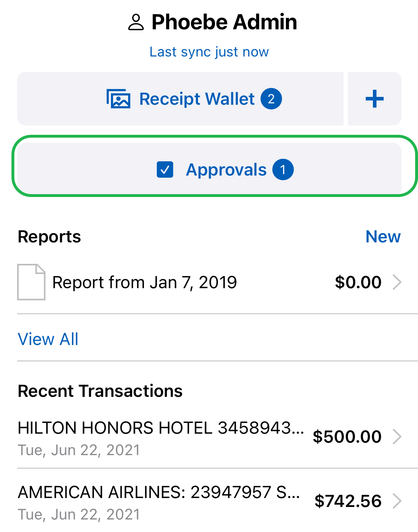Tap View All reports link
The height and width of the screenshot is (532, 418).
coord(48,339)
